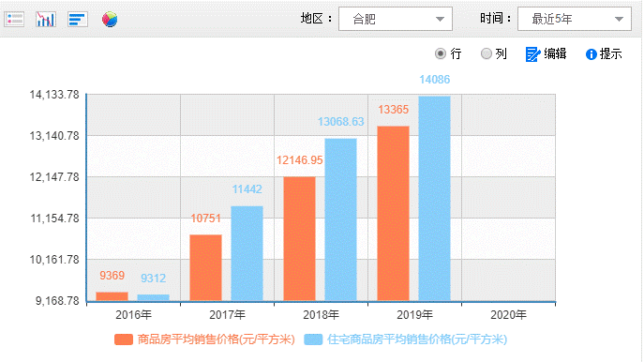Click the blue info tip icon
Viewport: 644px width, 362px height.
(x=591, y=54)
